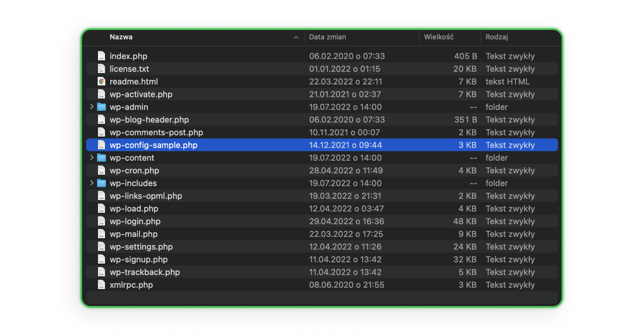The image size is (644, 336).
Task: Click date 14.12.2021 o 09:44
Action: pyautogui.click(x=346, y=145)
